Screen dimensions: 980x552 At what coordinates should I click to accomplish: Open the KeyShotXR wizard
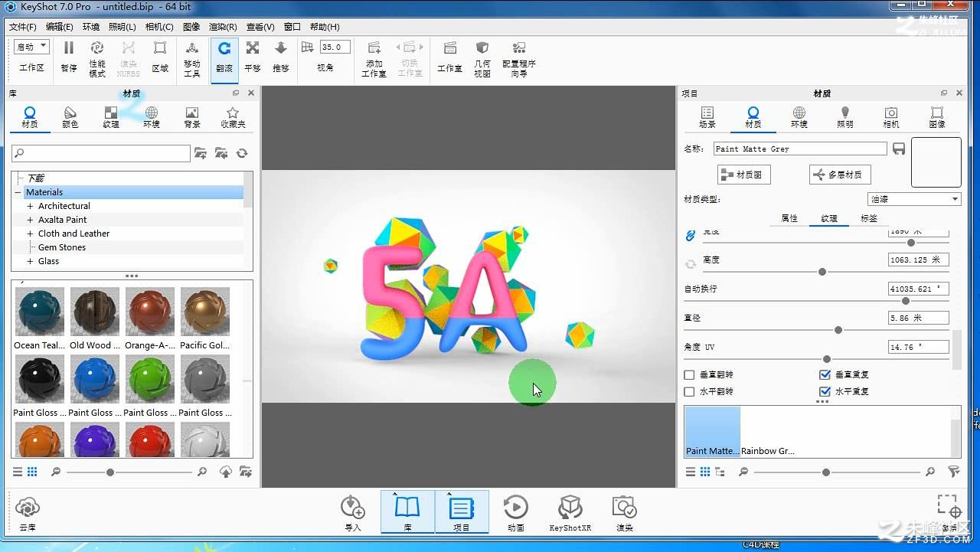570,513
